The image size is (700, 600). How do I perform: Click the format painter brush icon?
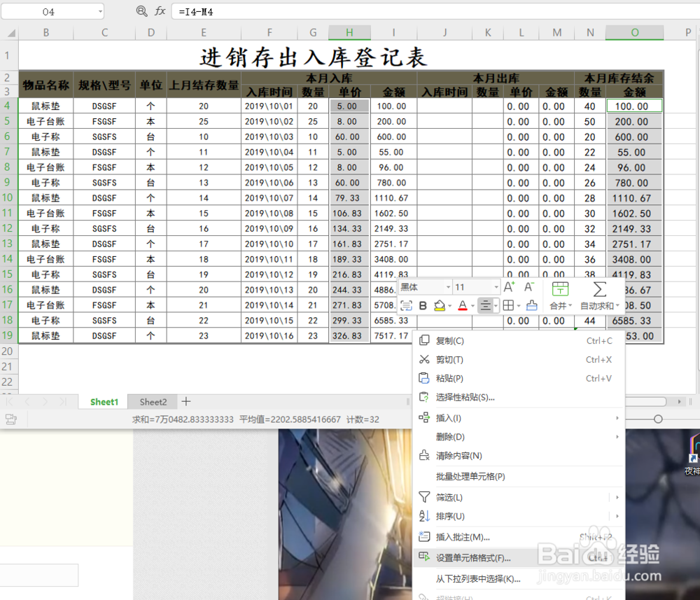pos(532,305)
